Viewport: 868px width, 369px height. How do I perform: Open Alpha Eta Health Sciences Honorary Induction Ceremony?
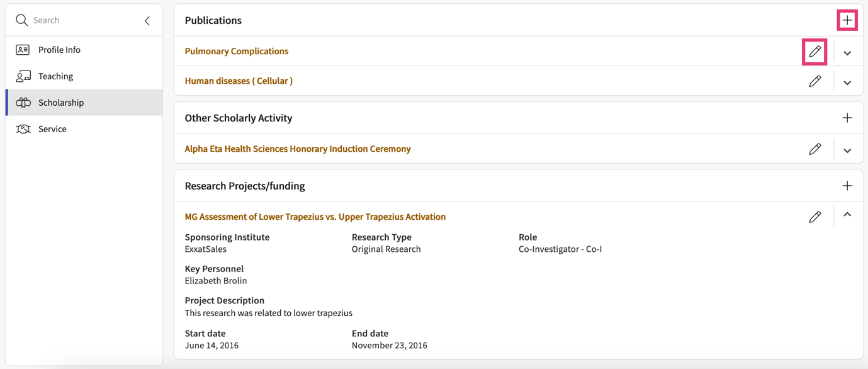(298, 149)
